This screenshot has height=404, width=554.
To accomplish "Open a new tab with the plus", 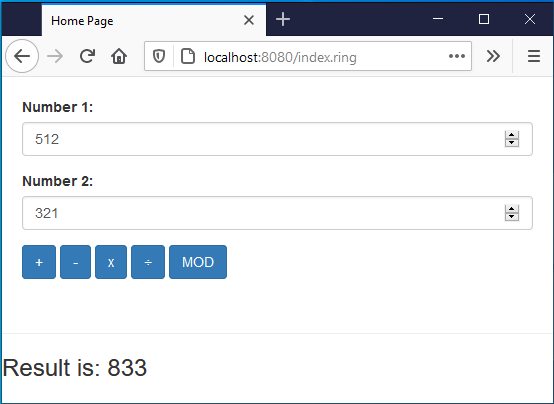I will pyautogui.click(x=283, y=19).
